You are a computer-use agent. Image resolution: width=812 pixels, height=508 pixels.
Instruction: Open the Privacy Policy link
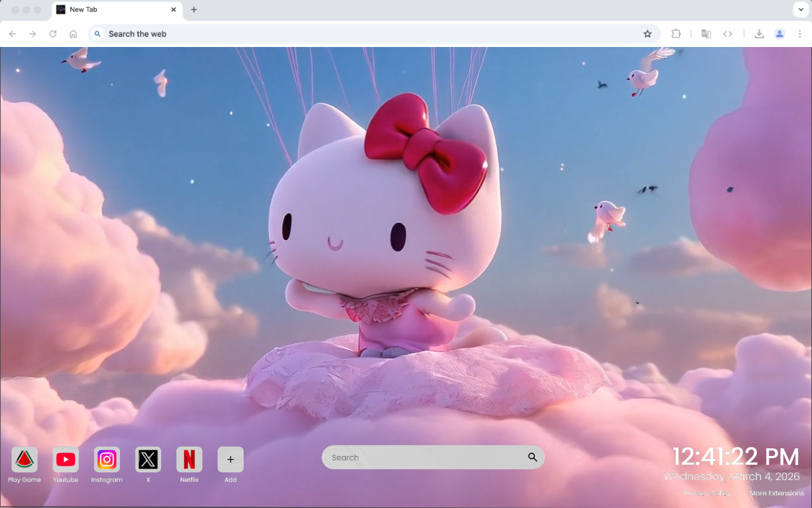pos(707,493)
